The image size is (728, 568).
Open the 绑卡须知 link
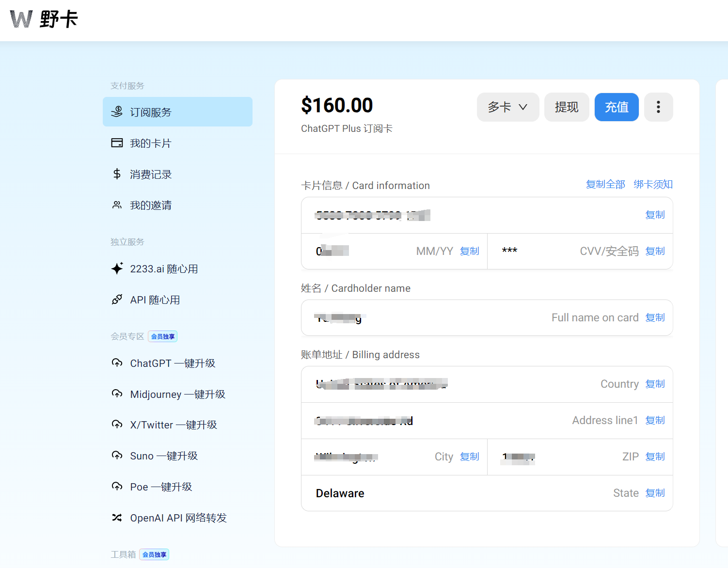pyautogui.click(x=653, y=184)
